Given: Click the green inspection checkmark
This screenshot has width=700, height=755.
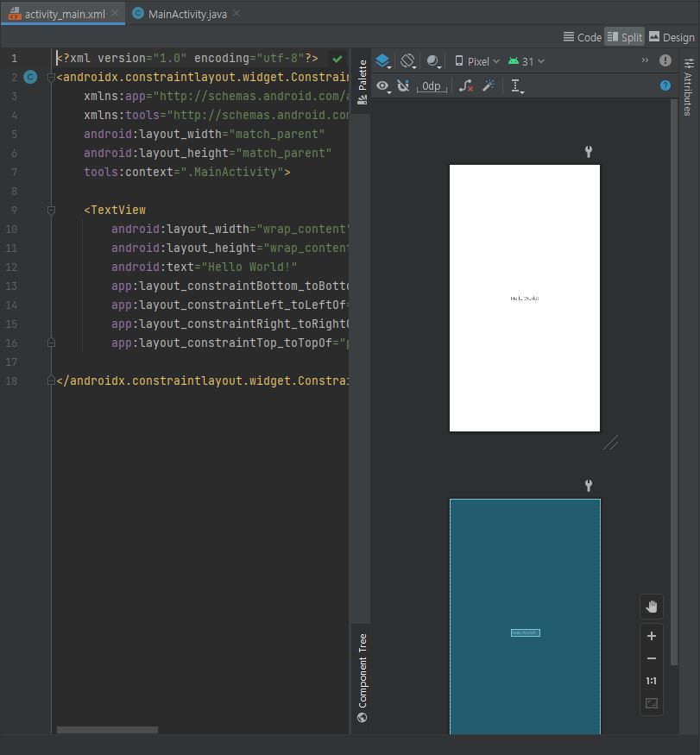Looking at the screenshot, I should [337, 59].
